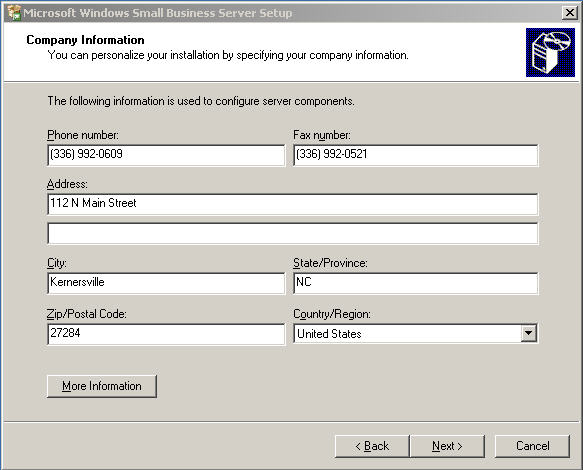Screen dimensions: 583x470
Task: Click the Phone number label
Action: point(83,135)
